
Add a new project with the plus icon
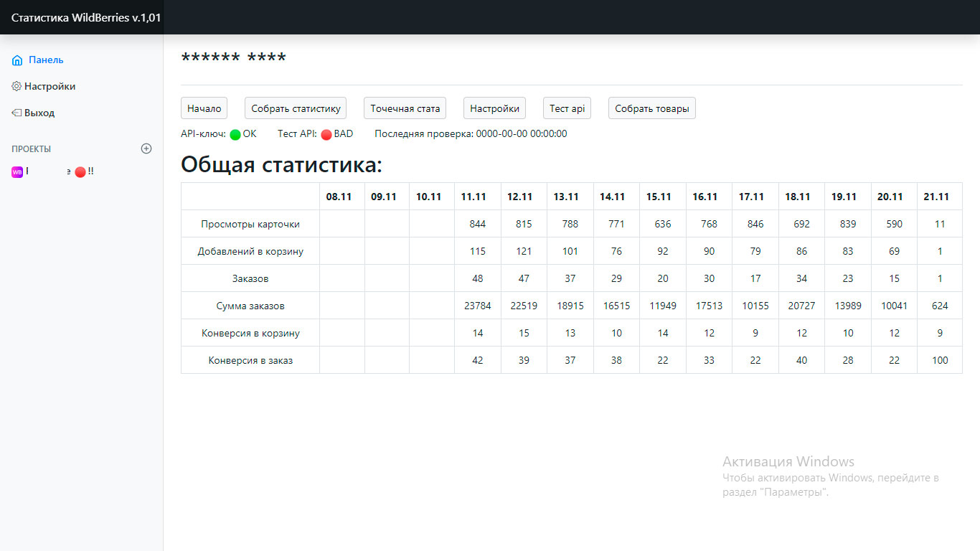coord(146,149)
